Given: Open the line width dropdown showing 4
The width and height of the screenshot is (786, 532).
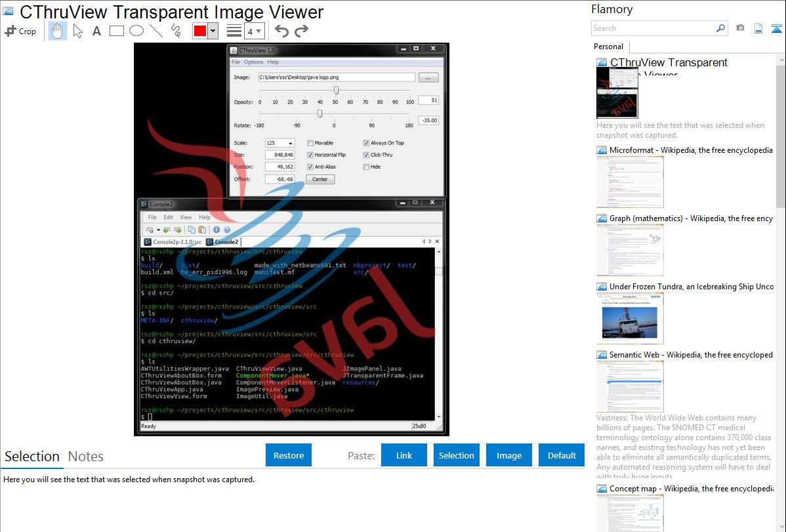Looking at the screenshot, I should 254,31.
